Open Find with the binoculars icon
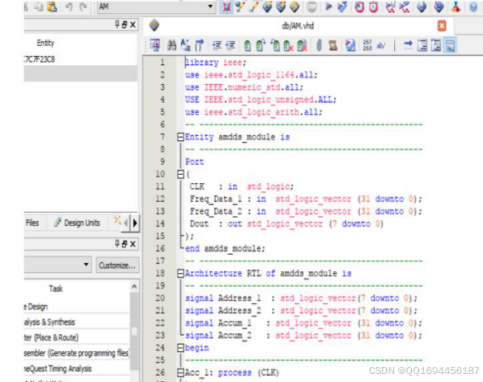Viewport: 483px width, 382px height. pos(172,45)
